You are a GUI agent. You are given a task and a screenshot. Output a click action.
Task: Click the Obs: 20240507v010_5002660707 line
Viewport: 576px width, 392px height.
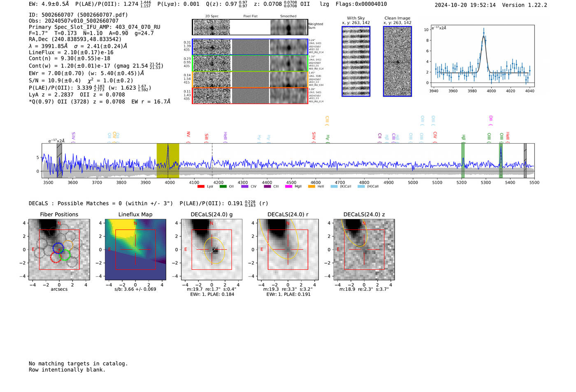(74, 21)
